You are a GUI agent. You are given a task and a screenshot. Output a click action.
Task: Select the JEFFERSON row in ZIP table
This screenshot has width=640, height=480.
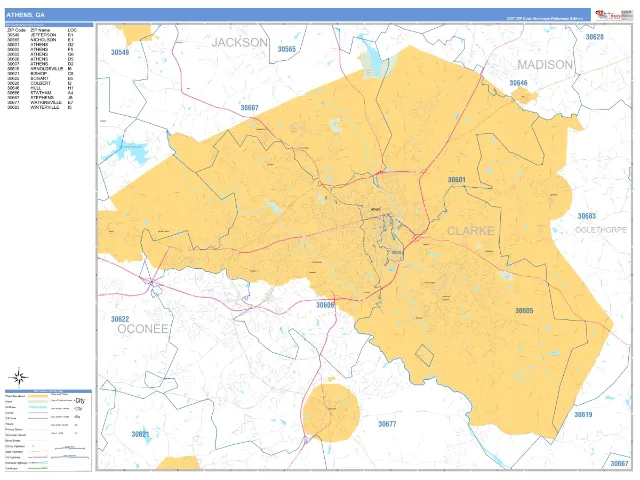[41, 35]
